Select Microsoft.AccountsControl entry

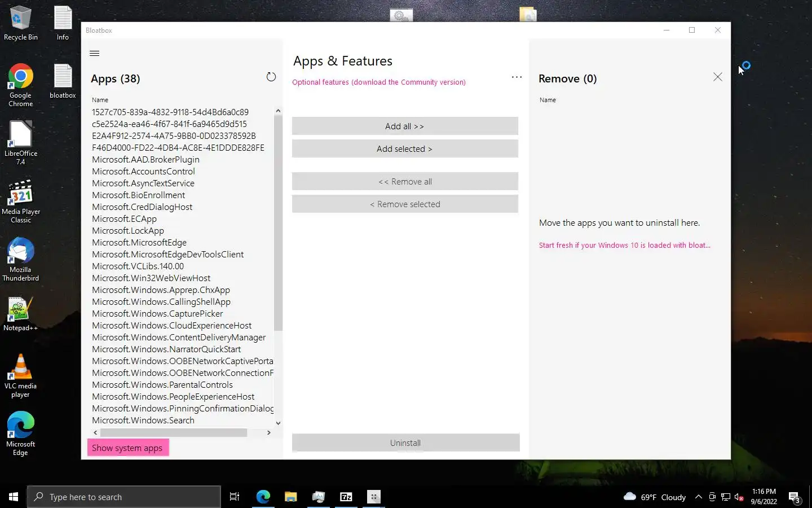coord(143,171)
